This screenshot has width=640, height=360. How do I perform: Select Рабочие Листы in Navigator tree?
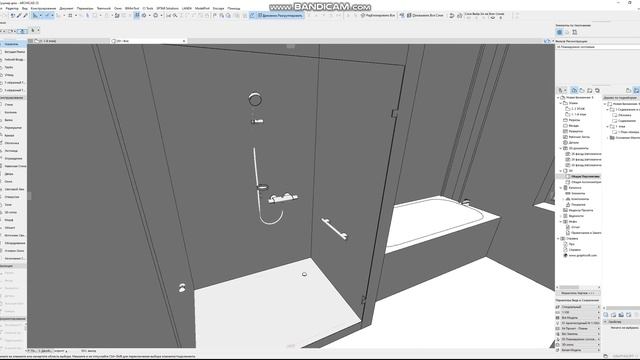[x=579, y=137]
